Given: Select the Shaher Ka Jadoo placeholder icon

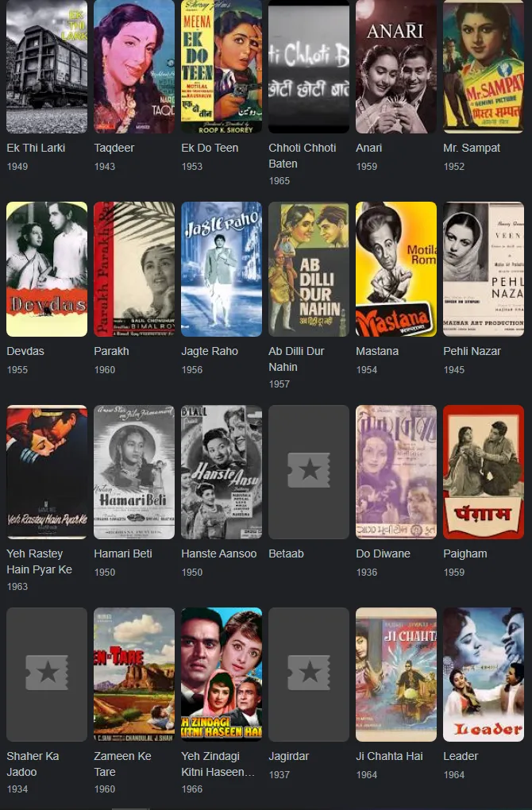Looking at the screenshot, I should pos(47,673).
